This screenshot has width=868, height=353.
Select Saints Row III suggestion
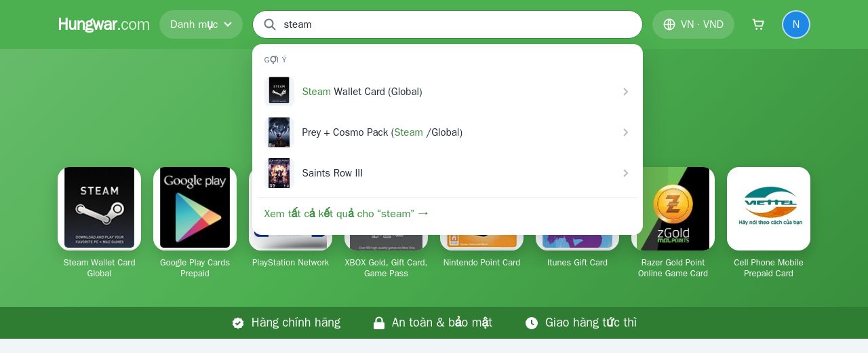click(x=448, y=173)
